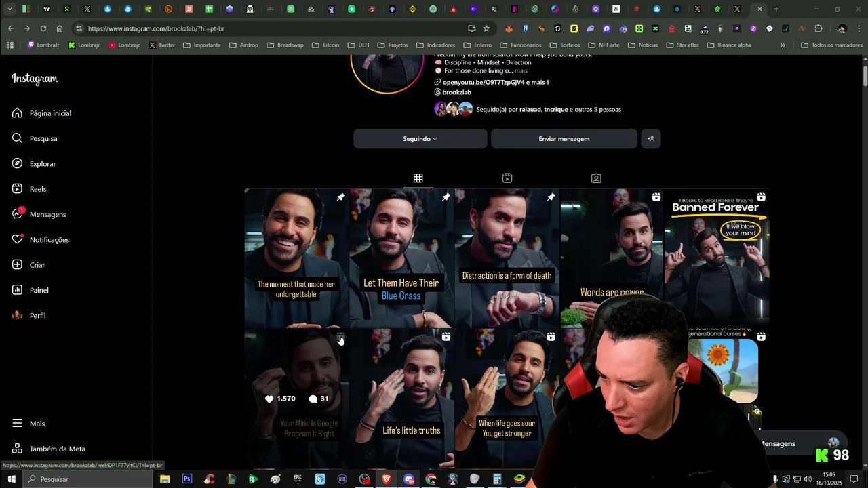Open the raiauad follower link
Image resolution: width=868 pixels, height=488 pixels.
pos(530,109)
